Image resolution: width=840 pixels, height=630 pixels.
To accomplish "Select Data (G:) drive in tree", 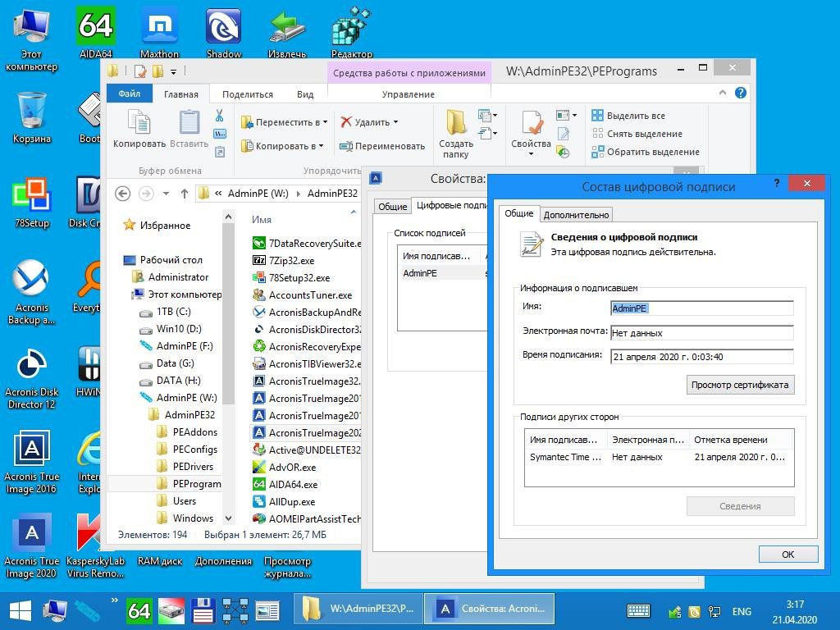I will click(167, 363).
